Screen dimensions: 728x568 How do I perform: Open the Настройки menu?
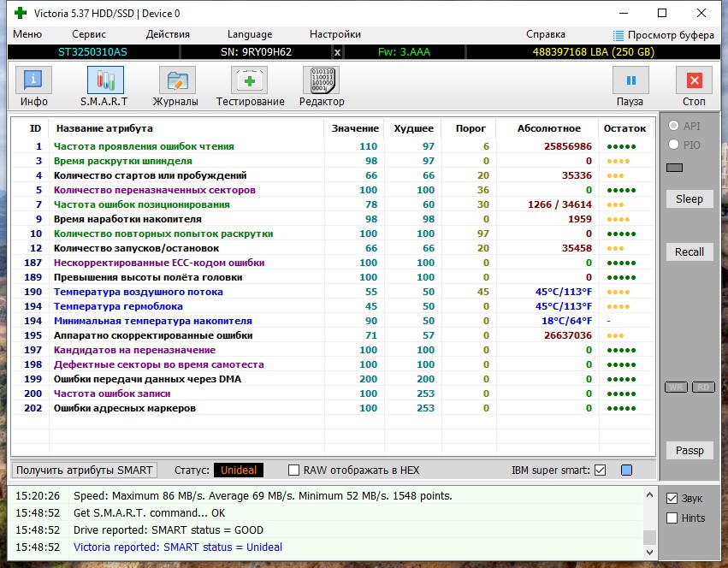(x=335, y=34)
